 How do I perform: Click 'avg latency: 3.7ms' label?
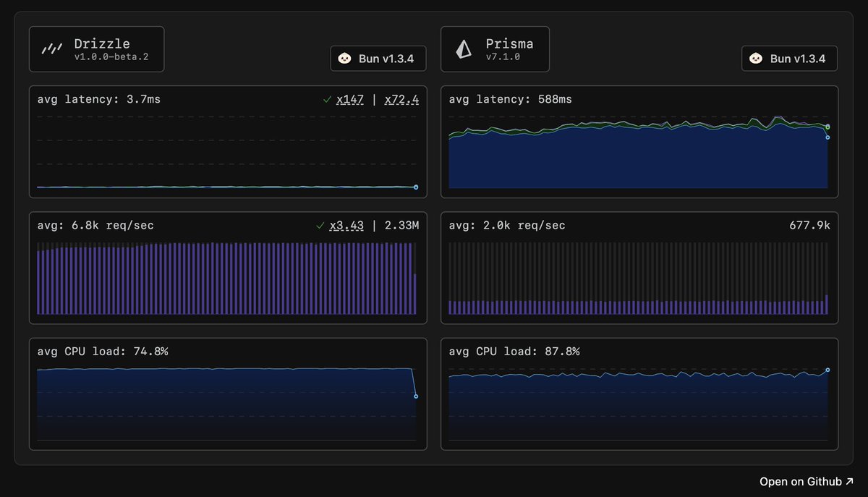(x=99, y=100)
